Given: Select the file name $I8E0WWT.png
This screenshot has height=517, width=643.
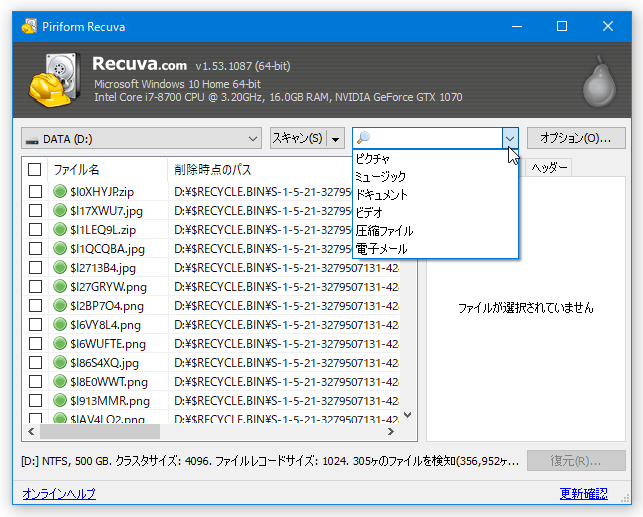Looking at the screenshot, I should pyautogui.click(x=109, y=382).
